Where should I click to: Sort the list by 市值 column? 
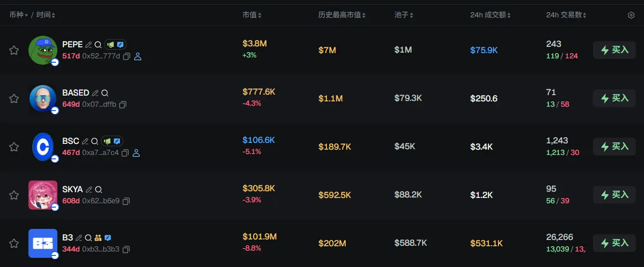(x=252, y=15)
